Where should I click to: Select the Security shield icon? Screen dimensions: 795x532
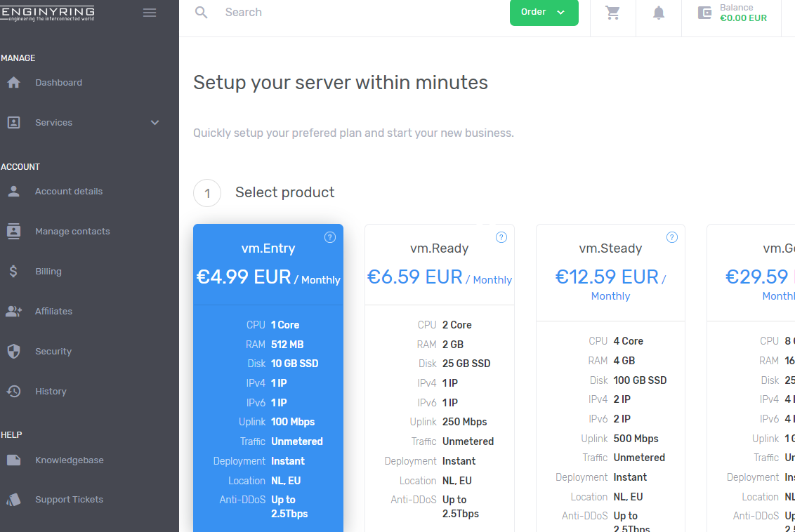pyautogui.click(x=15, y=351)
